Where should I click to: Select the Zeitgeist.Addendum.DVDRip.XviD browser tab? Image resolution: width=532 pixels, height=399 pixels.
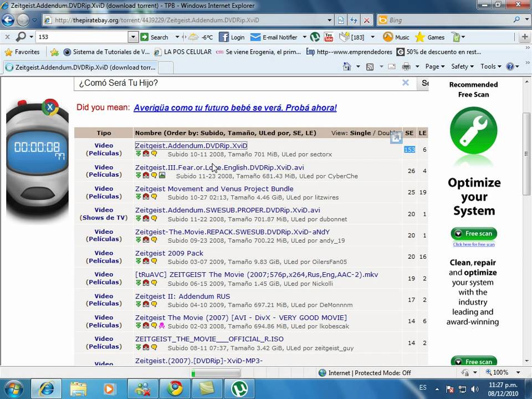tap(80, 67)
